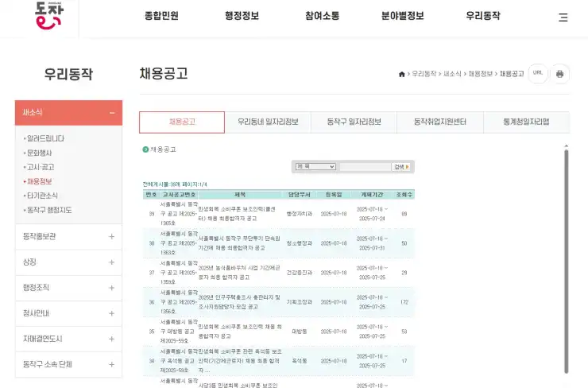The width and height of the screenshot is (588, 388).
Task: Select the 채용공고 tab
Action: (x=182, y=122)
